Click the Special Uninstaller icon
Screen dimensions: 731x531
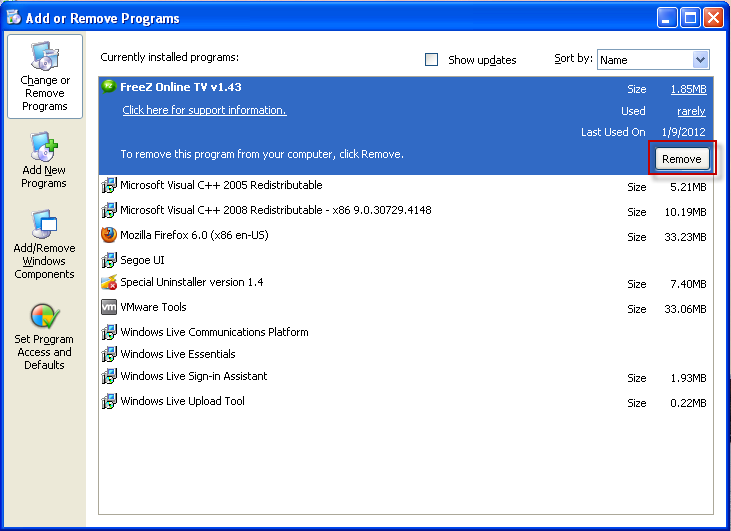pyautogui.click(x=109, y=282)
